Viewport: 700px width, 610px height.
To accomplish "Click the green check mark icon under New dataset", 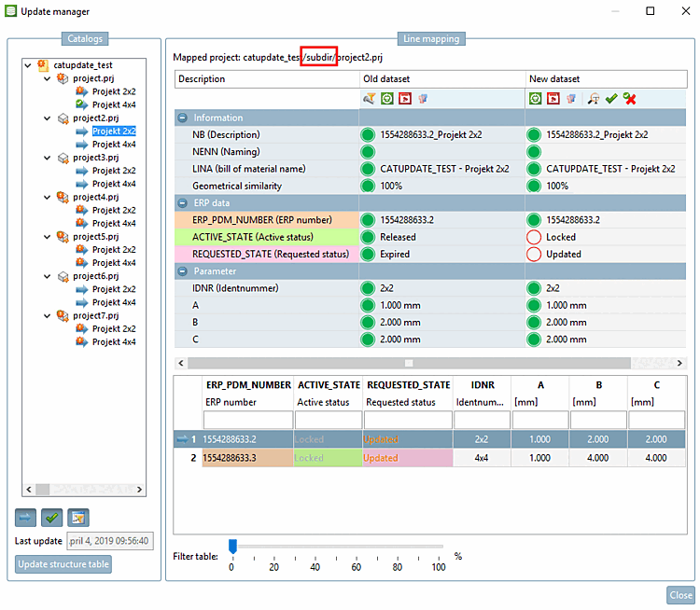I will [x=610, y=98].
